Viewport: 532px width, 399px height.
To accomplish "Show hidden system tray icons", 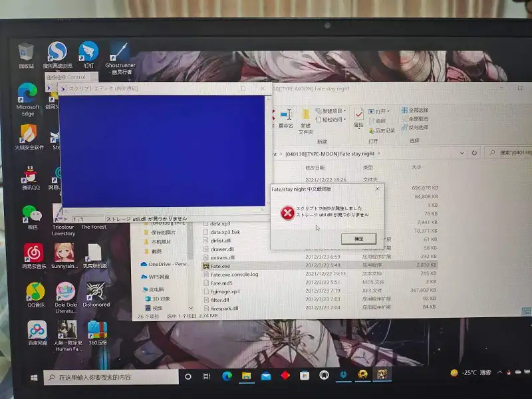I will 499,372.
